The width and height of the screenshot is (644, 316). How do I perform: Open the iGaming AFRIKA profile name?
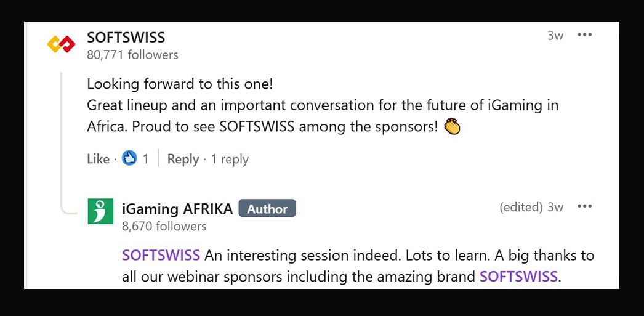(177, 209)
